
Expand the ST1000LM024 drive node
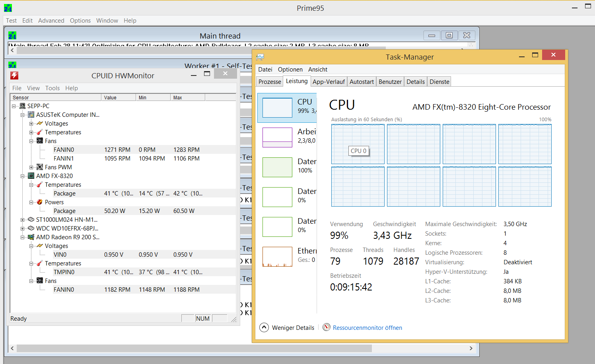23,220
